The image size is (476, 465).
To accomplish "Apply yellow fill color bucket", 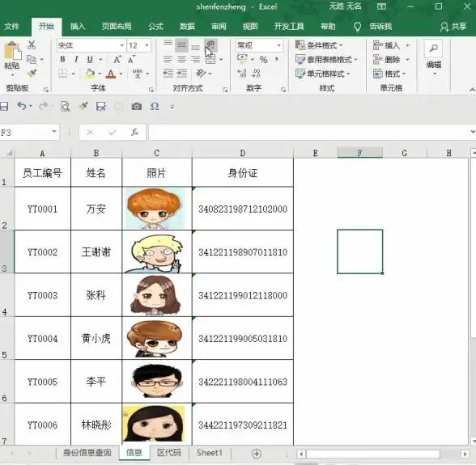I will tap(90, 74).
